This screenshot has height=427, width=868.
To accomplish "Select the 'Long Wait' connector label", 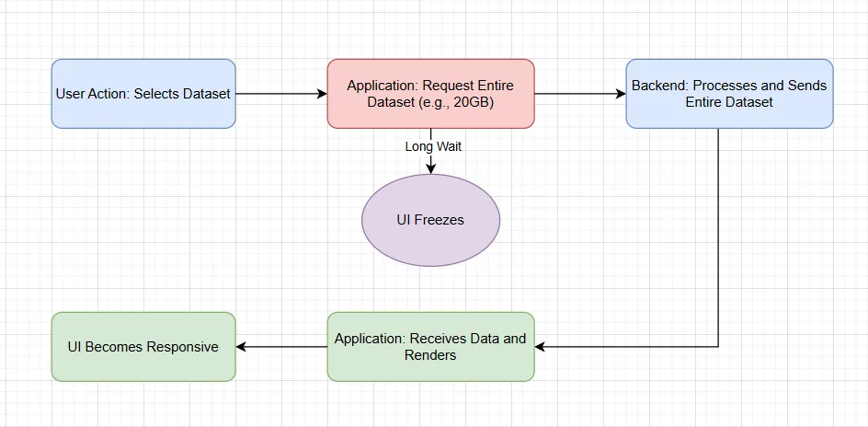I will click(x=433, y=146).
